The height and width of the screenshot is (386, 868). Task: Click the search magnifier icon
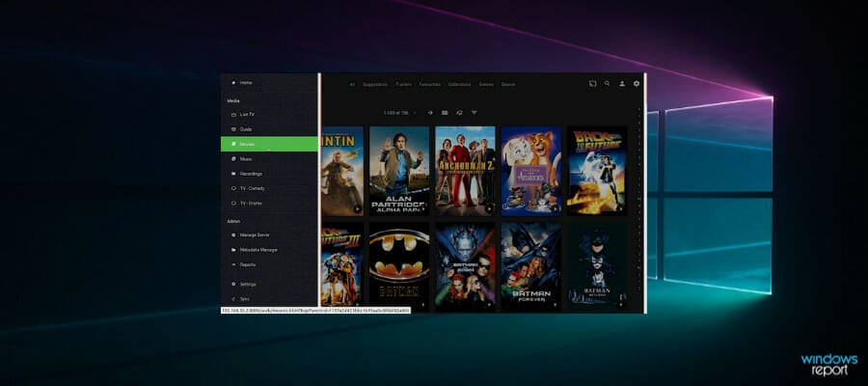pyautogui.click(x=608, y=84)
